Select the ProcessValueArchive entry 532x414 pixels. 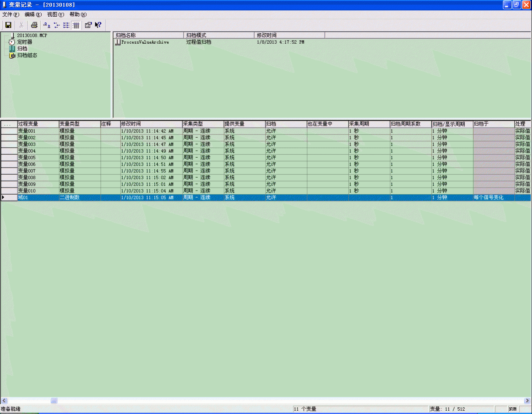click(145, 42)
